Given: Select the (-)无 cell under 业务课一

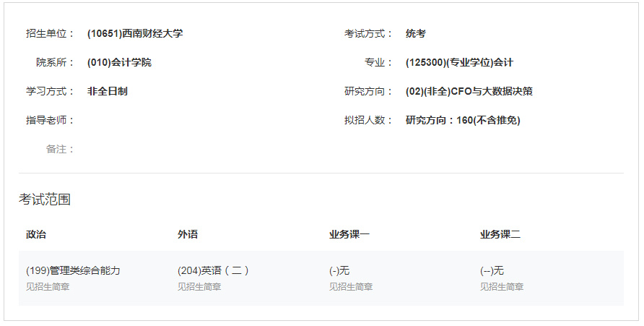Looking at the screenshot, I should click(339, 270).
